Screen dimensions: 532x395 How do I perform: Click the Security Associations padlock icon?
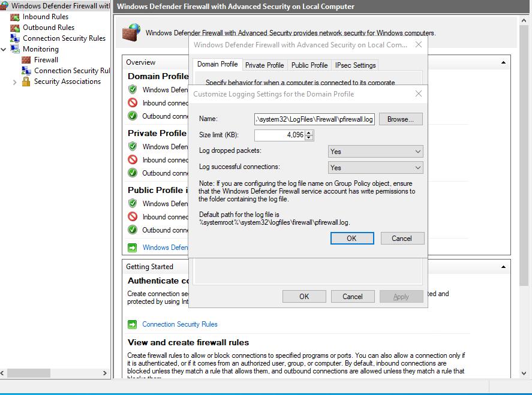26,82
